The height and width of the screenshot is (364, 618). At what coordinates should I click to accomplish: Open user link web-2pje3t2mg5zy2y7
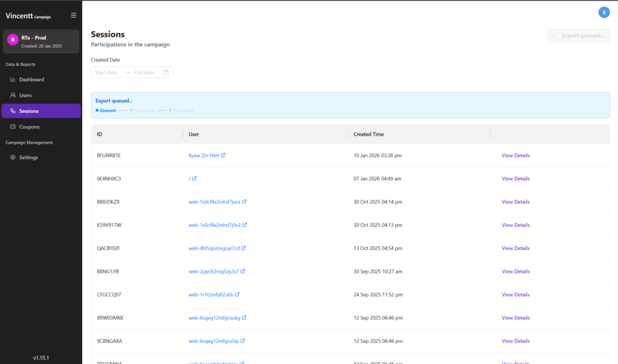pyautogui.click(x=214, y=272)
